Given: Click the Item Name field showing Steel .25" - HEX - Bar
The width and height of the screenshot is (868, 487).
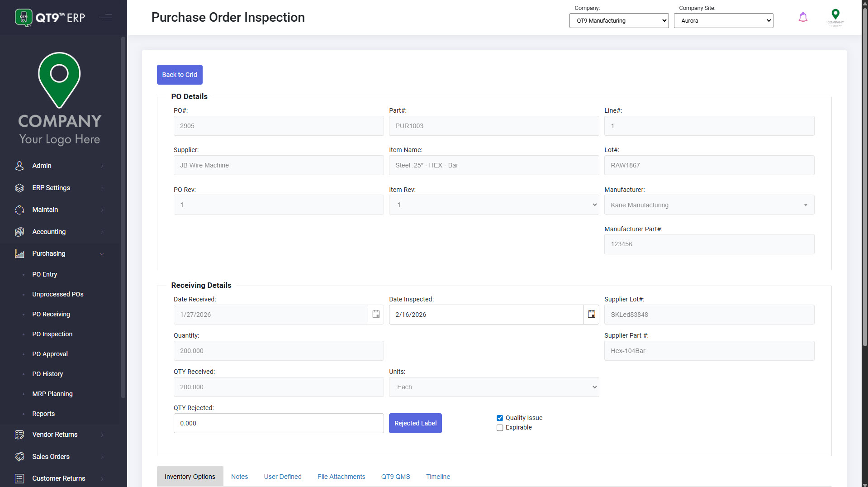Looking at the screenshot, I should click(494, 165).
